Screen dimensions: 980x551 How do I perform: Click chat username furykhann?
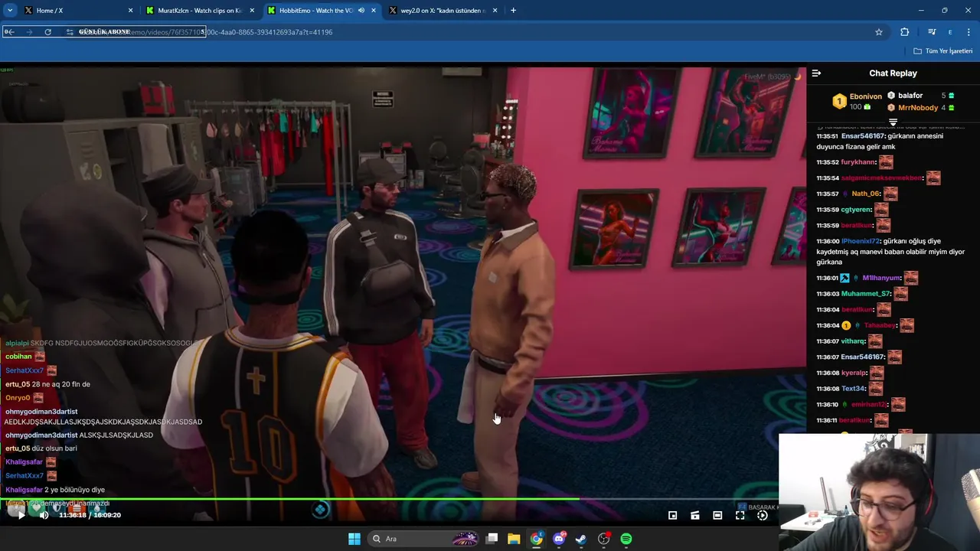click(858, 162)
